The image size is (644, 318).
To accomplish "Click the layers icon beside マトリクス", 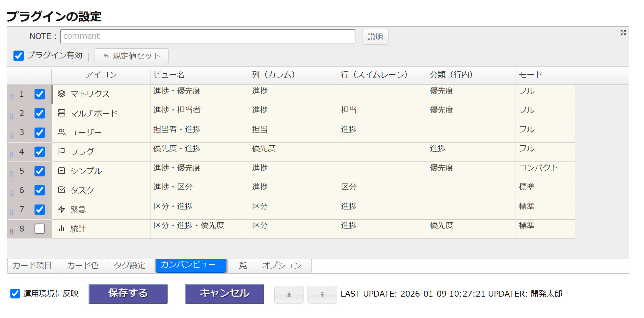I will coord(62,94).
